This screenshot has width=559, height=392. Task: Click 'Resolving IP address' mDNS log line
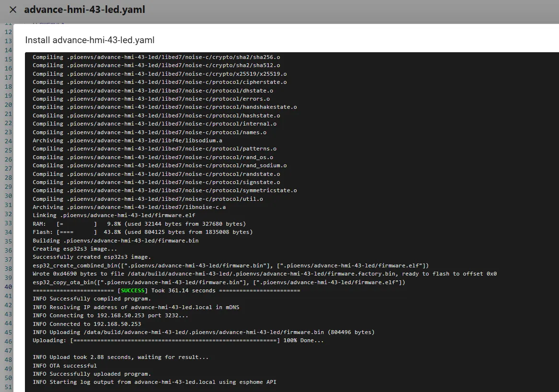(x=136, y=307)
